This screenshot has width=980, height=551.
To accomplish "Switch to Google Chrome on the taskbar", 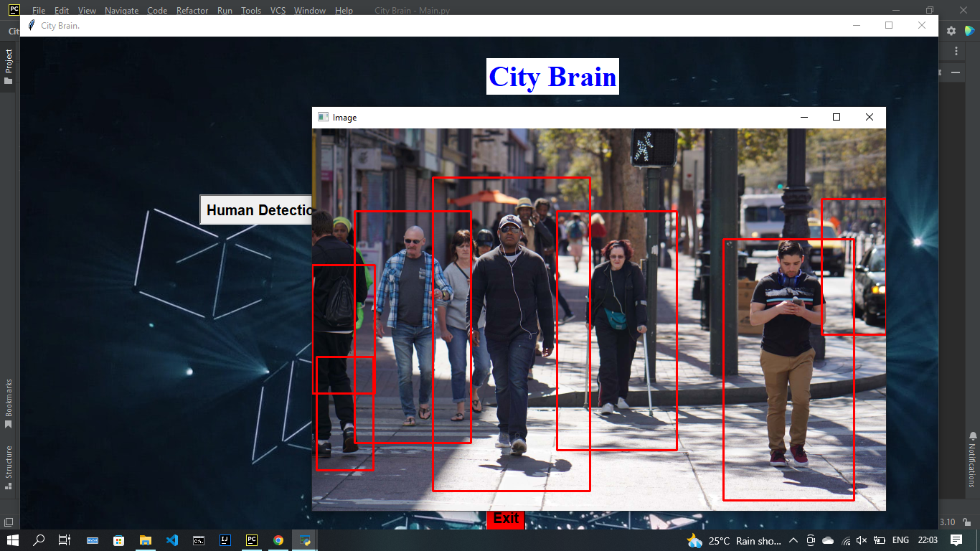I will point(278,540).
